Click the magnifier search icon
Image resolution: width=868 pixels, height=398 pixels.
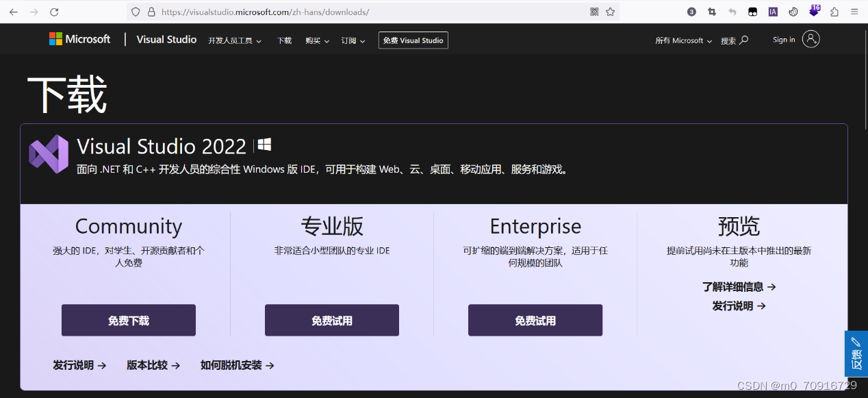pos(744,40)
